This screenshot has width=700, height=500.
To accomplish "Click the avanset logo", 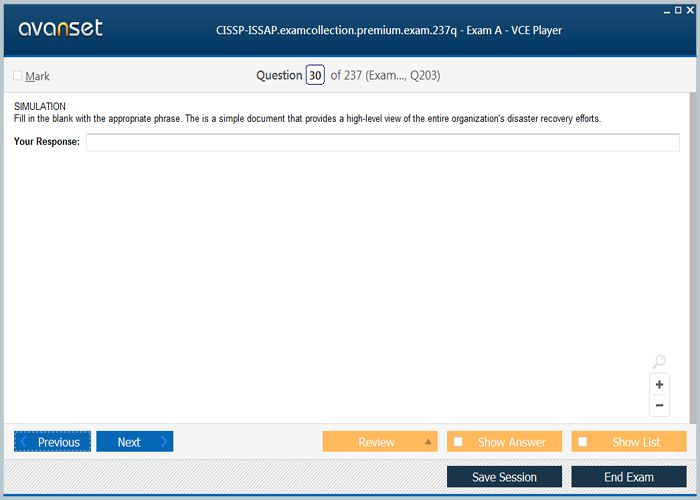I will tap(60, 28).
